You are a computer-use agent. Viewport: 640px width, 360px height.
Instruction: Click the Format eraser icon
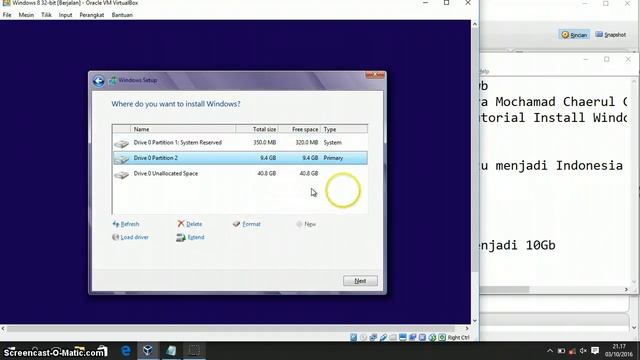[x=236, y=224]
